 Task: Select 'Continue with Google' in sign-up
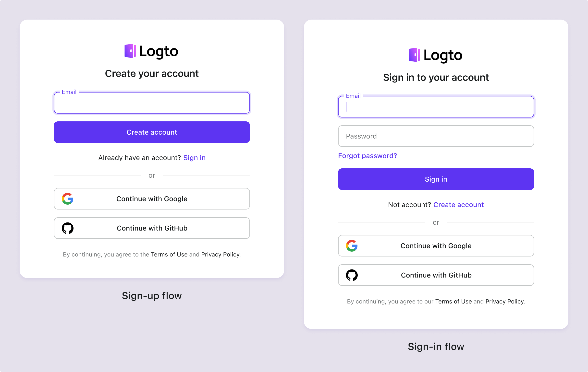coord(152,198)
